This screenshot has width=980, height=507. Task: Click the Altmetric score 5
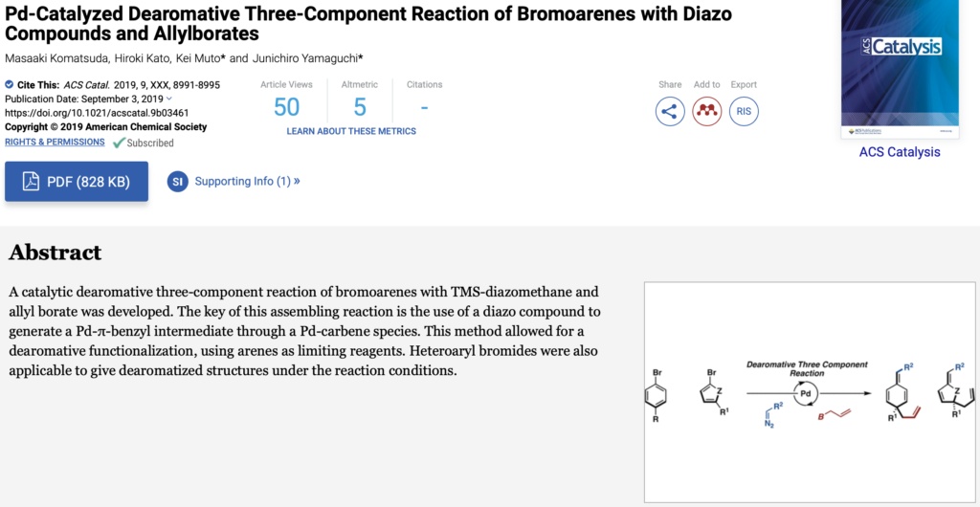coord(360,106)
